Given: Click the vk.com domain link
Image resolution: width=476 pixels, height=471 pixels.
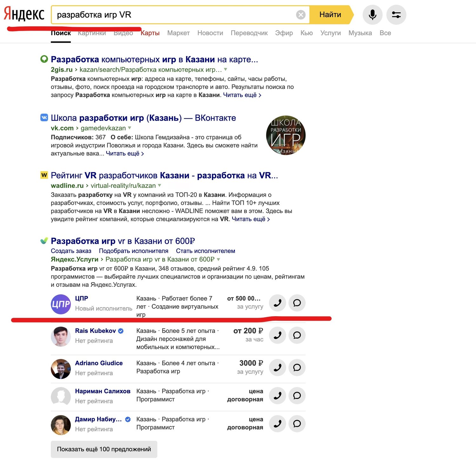Looking at the screenshot, I should click(62, 128).
